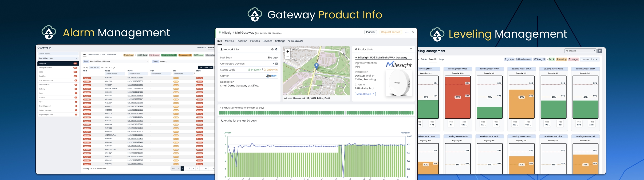Image resolution: width=644 pixels, height=180 pixels.
Task: Open the Overview tab in Alarms window
Action: click(x=202, y=47)
